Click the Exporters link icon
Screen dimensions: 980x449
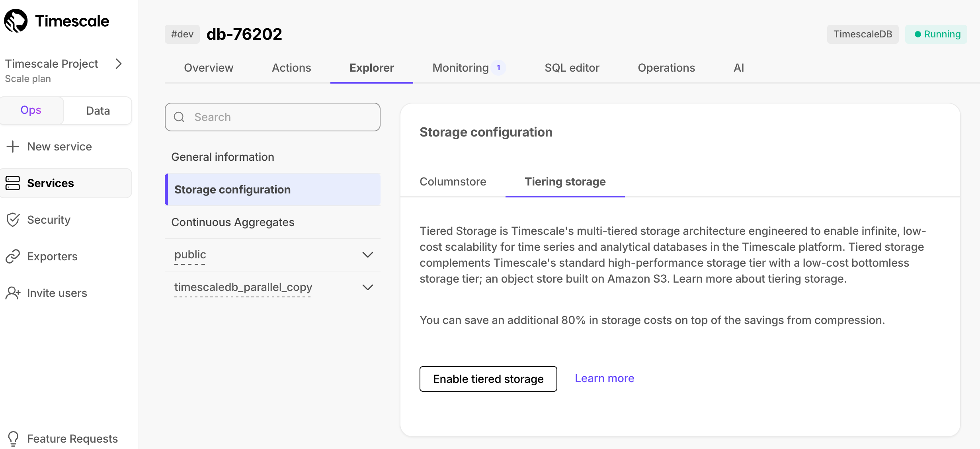click(x=13, y=256)
